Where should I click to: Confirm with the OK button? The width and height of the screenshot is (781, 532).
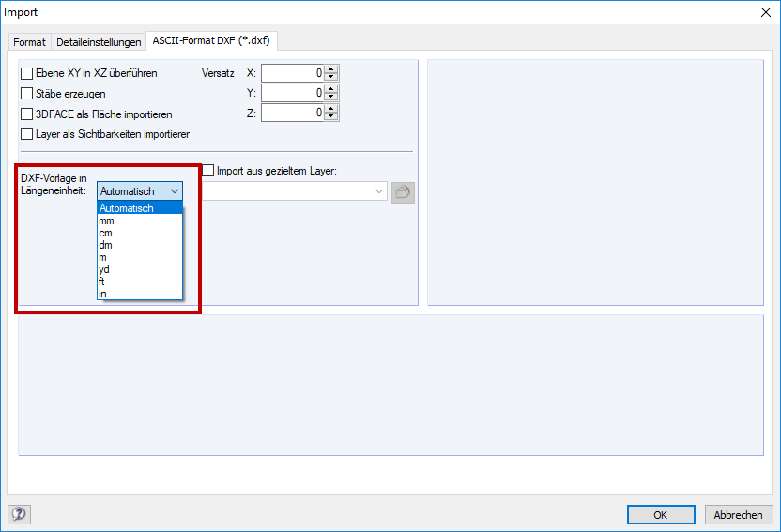[661, 515]
